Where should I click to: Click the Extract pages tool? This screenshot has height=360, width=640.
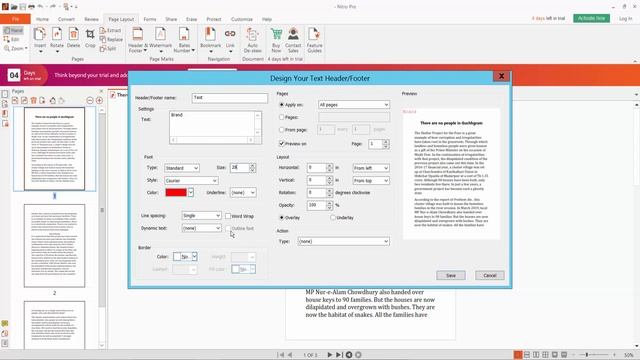point(110,30)
